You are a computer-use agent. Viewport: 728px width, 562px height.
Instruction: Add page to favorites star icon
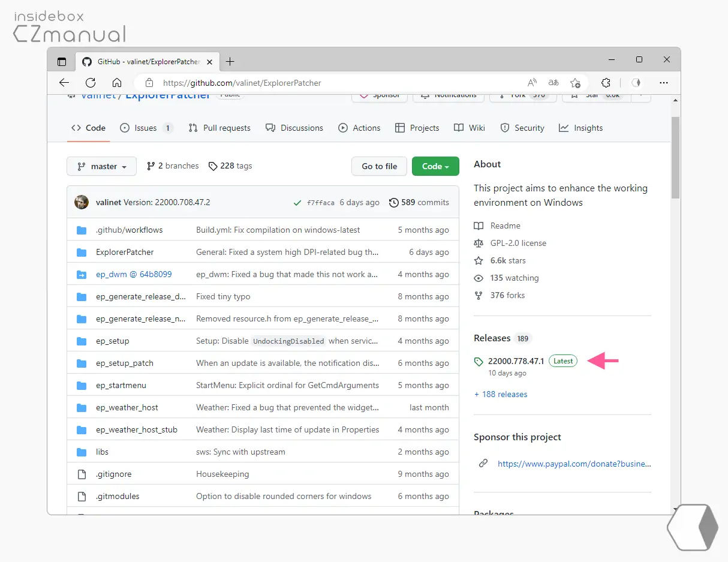click(575, 83)
